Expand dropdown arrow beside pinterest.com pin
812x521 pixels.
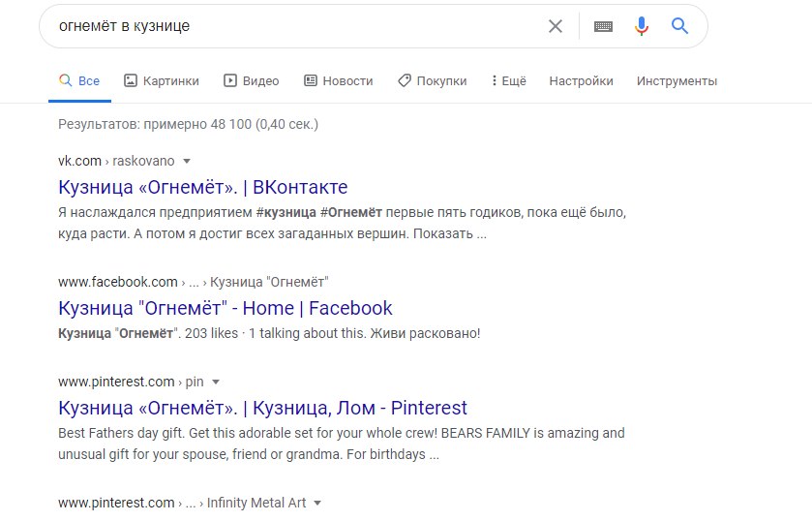pyautogui.click(x=216, y=383)
